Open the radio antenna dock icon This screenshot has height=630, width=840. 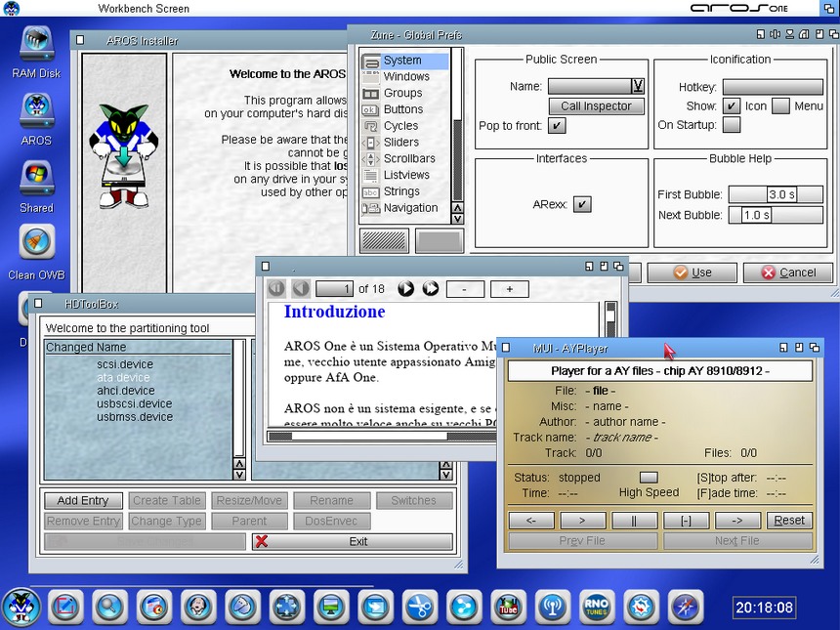(x=552, y=607)
